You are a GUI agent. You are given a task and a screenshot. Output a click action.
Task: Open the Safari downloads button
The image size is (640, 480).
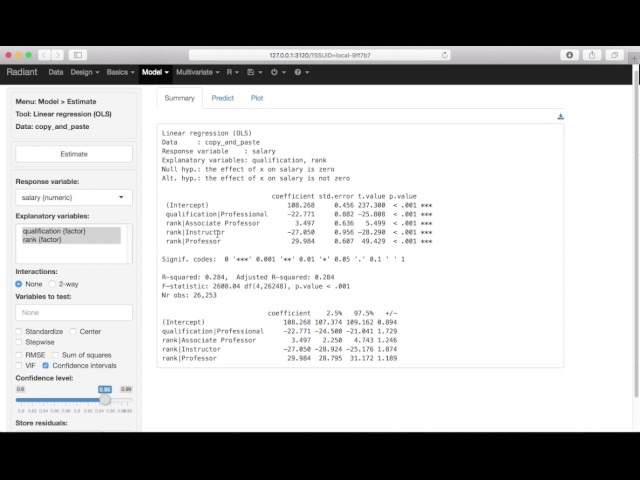(569, 55)
